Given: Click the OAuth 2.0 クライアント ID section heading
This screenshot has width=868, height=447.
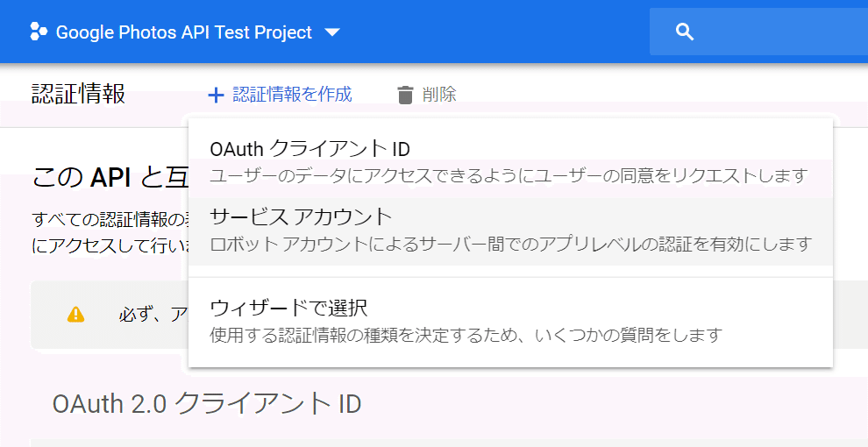Looking at the screenshot, I should (207, 404).
